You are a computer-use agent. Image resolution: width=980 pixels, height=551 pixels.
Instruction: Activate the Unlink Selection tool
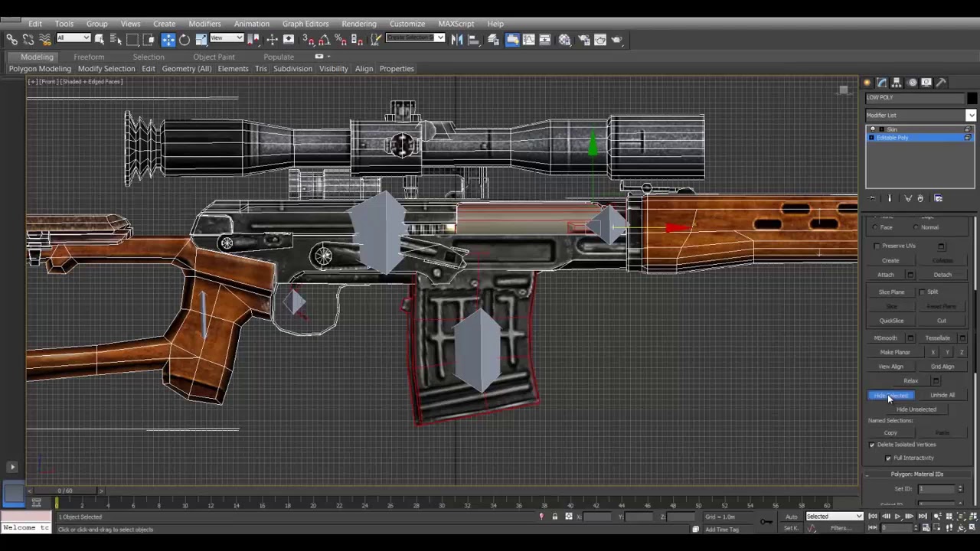coord(28,39)
